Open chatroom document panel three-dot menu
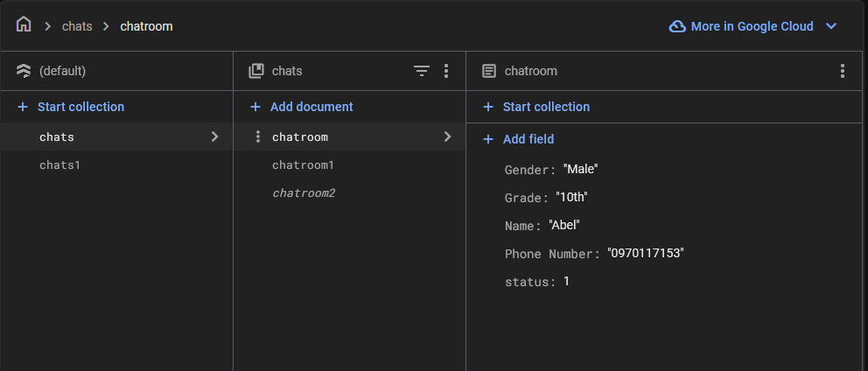The image size is (868, 371). [842, 71]
